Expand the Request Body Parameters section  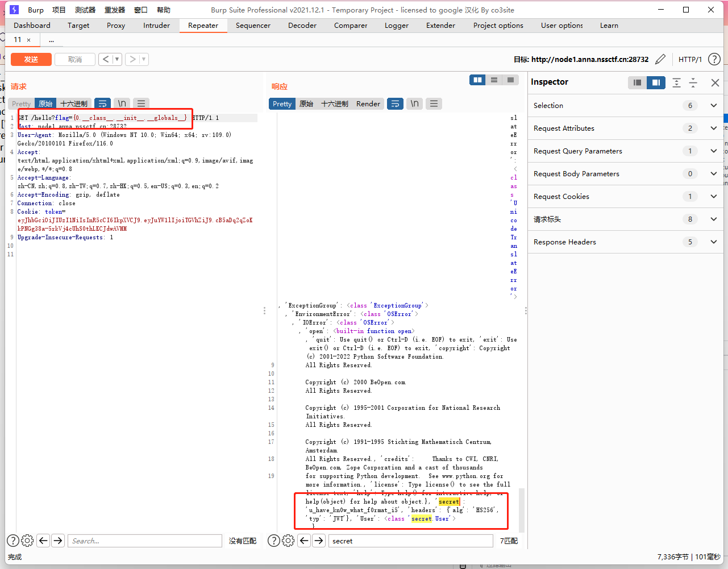[626, 173]
